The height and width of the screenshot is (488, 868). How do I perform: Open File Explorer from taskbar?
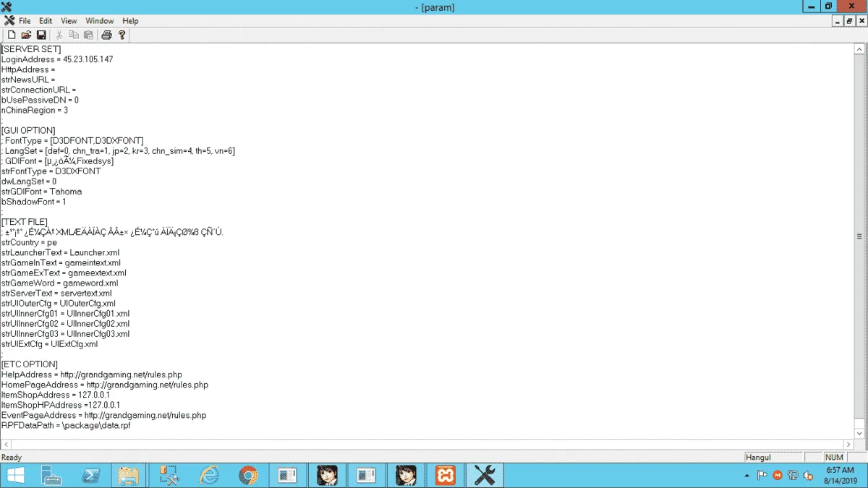pos(129,475)
